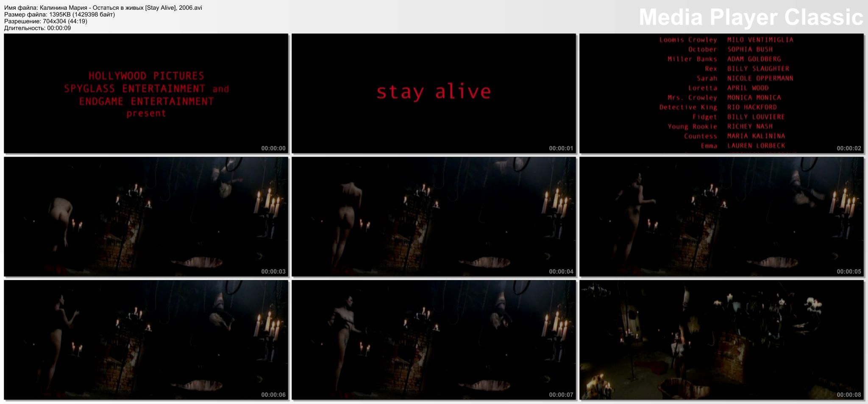
Task: Click the file size text 1395KB
Action: (60, 14)
